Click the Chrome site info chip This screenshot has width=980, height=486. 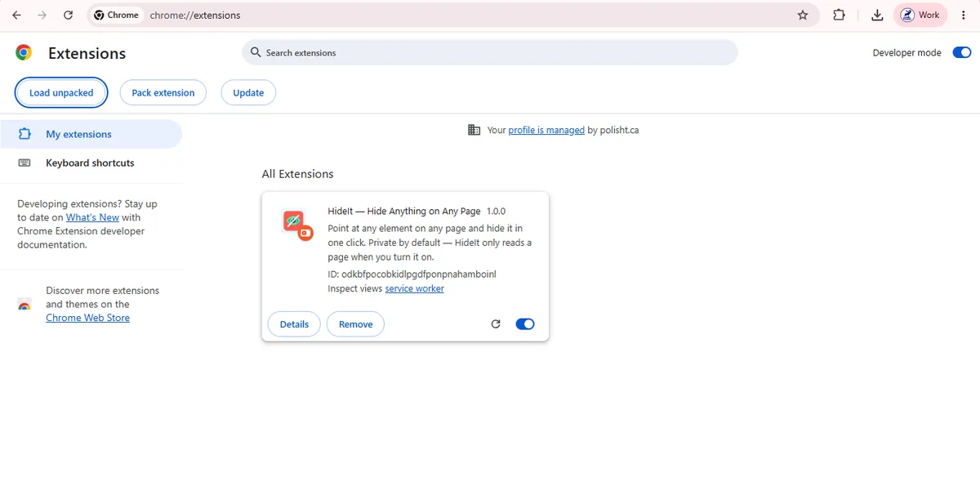(x=116, y=15)
